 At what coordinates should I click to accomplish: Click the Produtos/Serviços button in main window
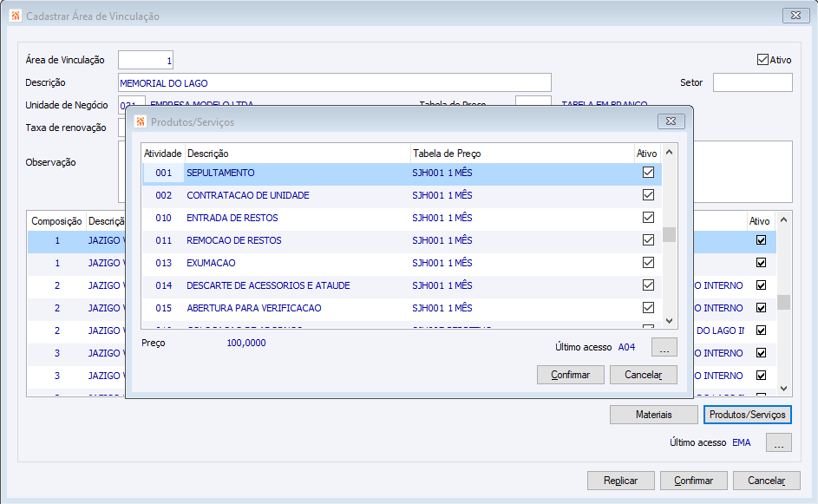click(x=748, y=415)
